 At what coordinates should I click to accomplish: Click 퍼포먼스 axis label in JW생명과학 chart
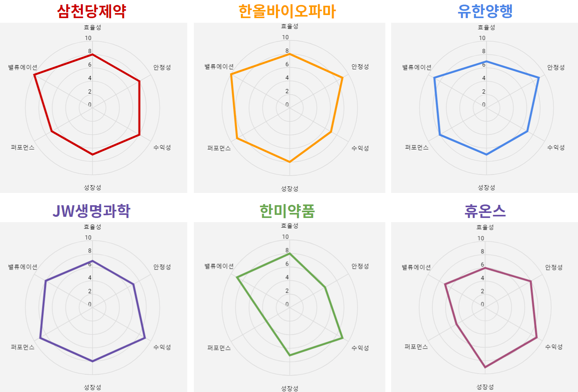pyautogui.click(x=23, y=347)
